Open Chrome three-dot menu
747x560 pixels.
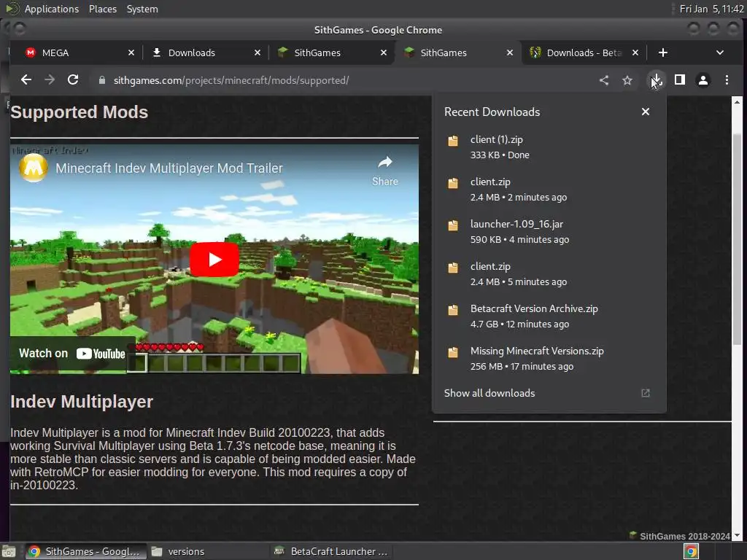[727, 80]
